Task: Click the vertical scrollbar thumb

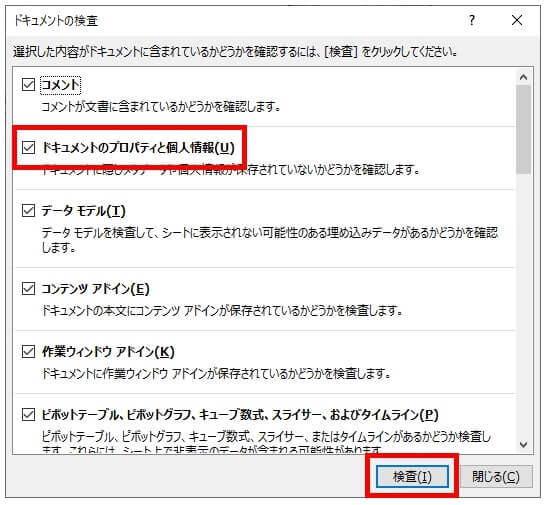Action: tap(523, 130)
